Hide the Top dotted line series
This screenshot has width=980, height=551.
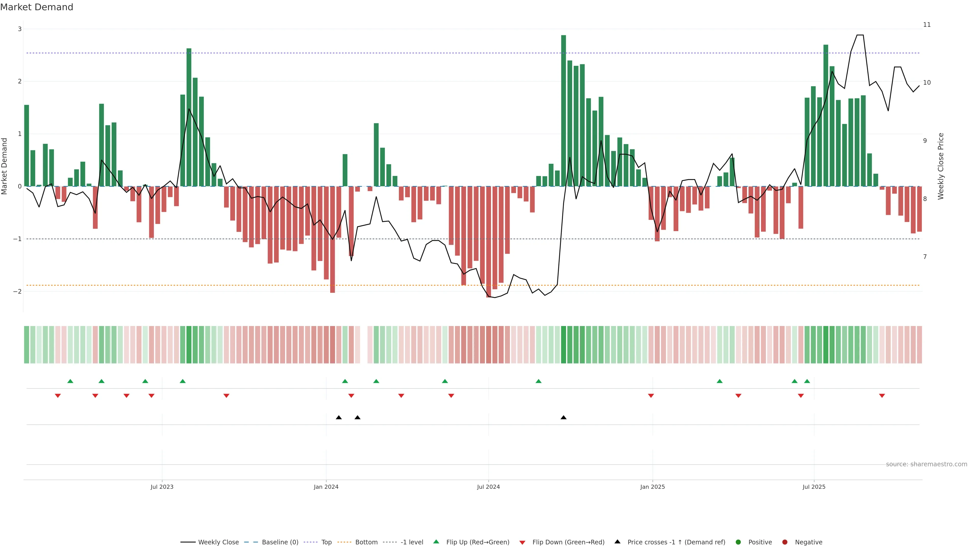pyautogui.click(x=326, y=542)
